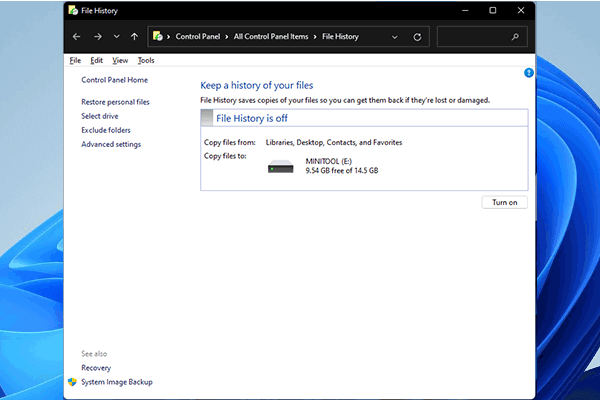This screenshot has height=400, width=600.
Task: Go back with the left arrow
Action: (x=77, y=37)
